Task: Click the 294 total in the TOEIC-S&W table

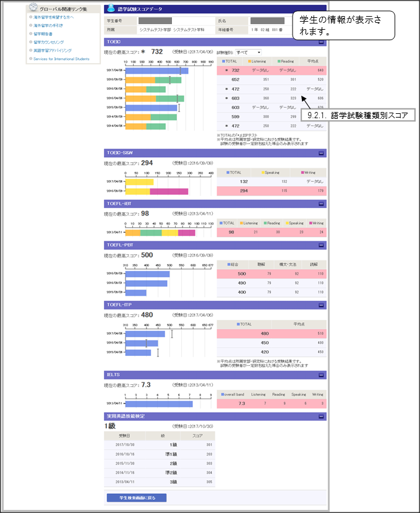Action: 244,191
